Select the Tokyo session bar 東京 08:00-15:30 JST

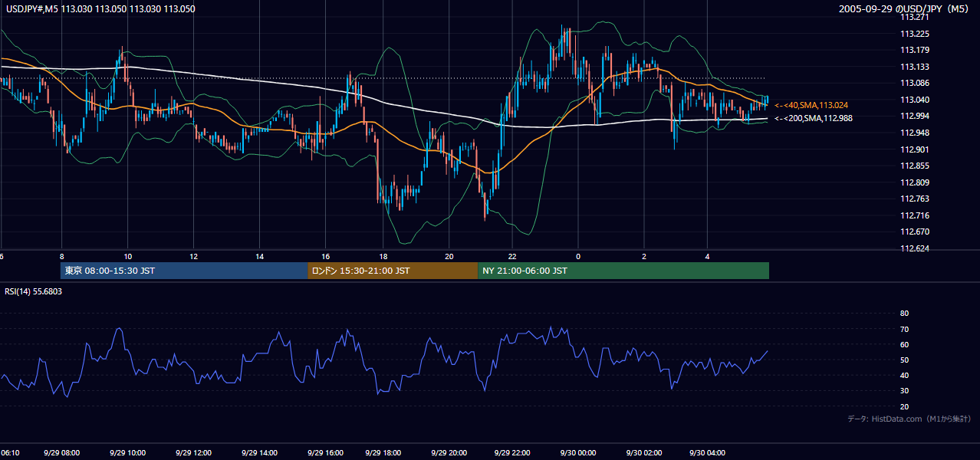pyautogui.click(x=184, y=271)
